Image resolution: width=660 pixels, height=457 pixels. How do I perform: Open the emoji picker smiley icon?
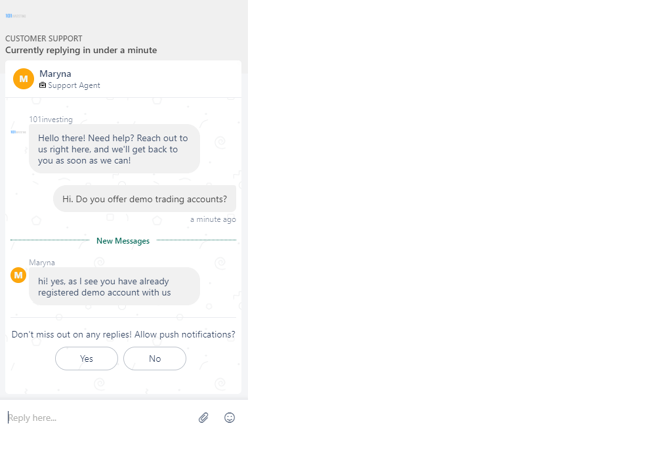tap(229, 417)
